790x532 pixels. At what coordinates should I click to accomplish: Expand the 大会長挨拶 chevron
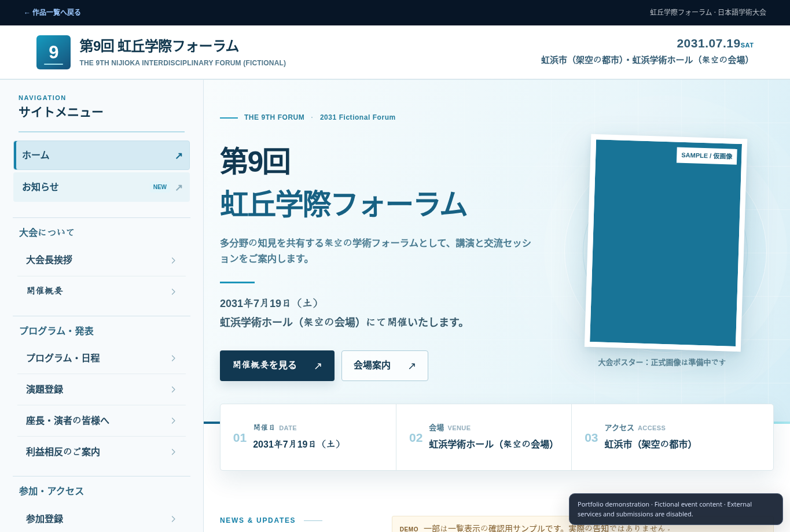pyautogui.click(x=173, y=261)
